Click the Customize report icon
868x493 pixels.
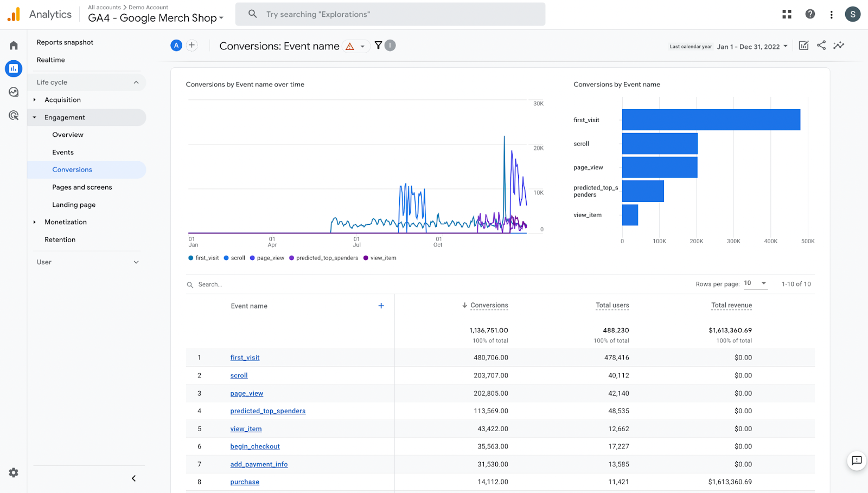[803, 46]
